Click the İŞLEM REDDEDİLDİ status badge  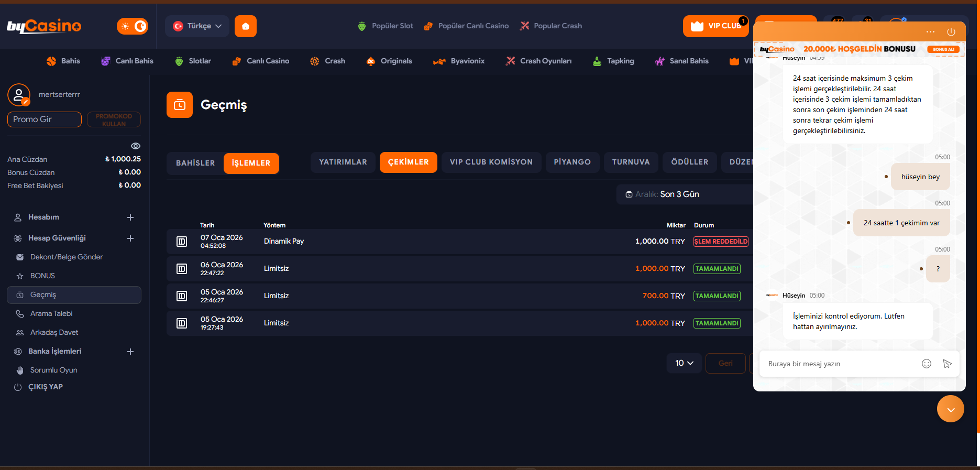tap(721, 242)
